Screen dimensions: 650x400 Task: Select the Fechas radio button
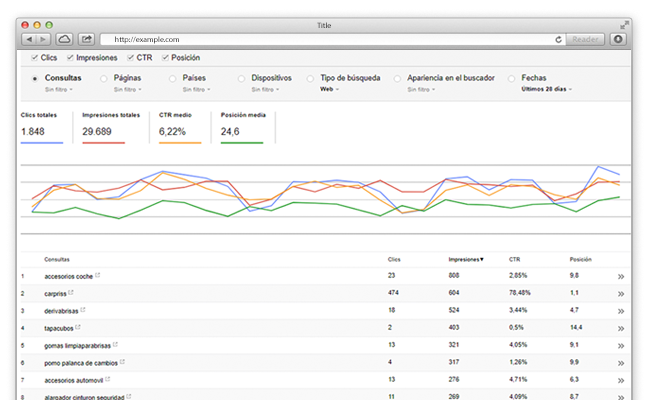click(512, 78)
